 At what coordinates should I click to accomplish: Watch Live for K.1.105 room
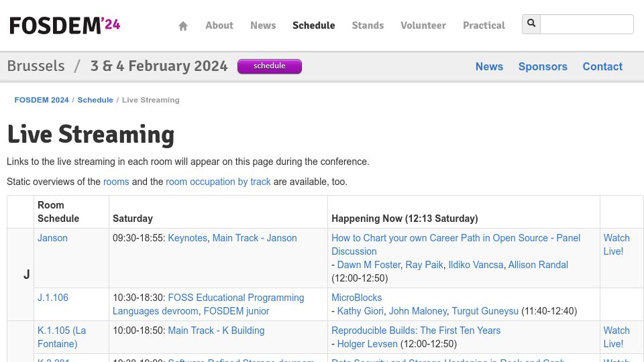(616, 337)
